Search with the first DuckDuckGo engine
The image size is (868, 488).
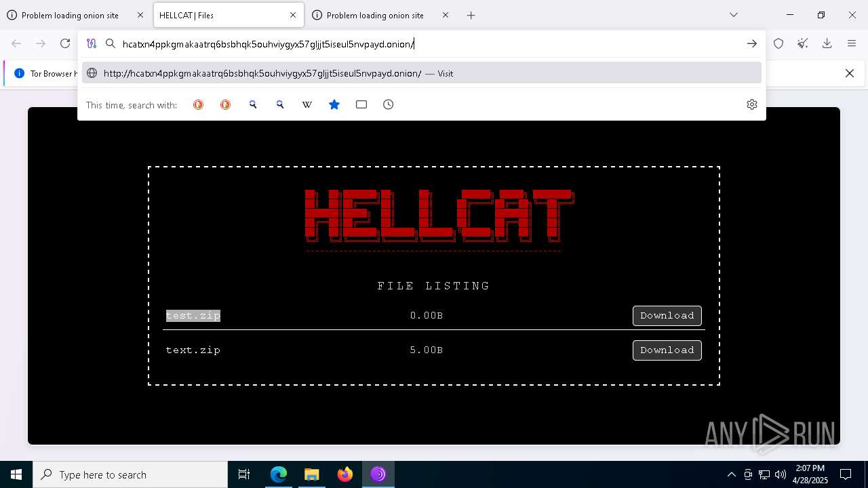click(x=198, y=104)
